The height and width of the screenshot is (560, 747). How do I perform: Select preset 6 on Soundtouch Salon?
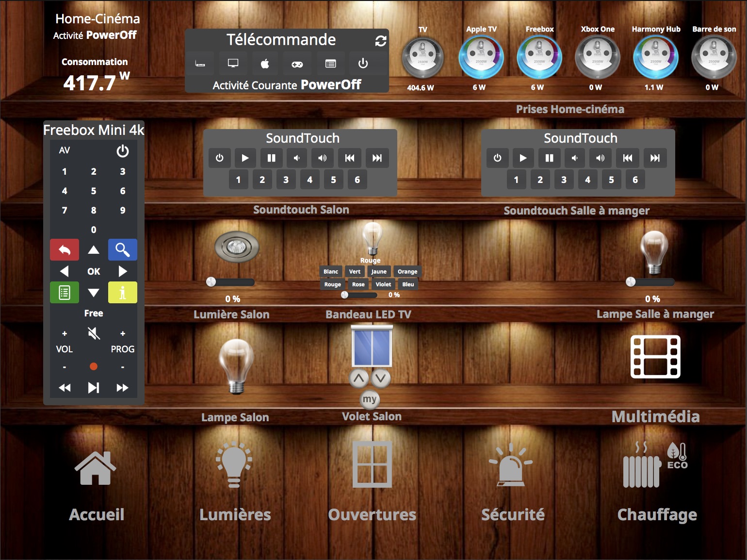357,180
